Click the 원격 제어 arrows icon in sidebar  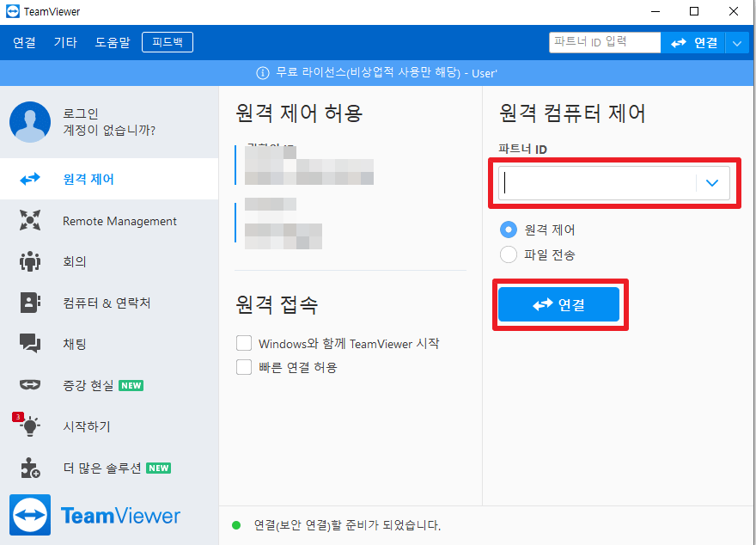[30, 180]
